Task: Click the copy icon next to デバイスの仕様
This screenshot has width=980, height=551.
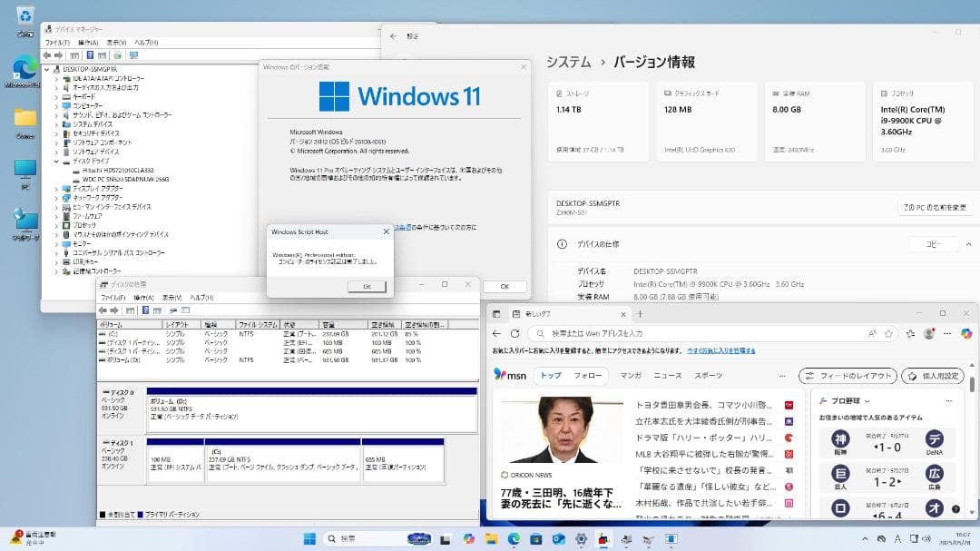Action: (x=934, y=243)
